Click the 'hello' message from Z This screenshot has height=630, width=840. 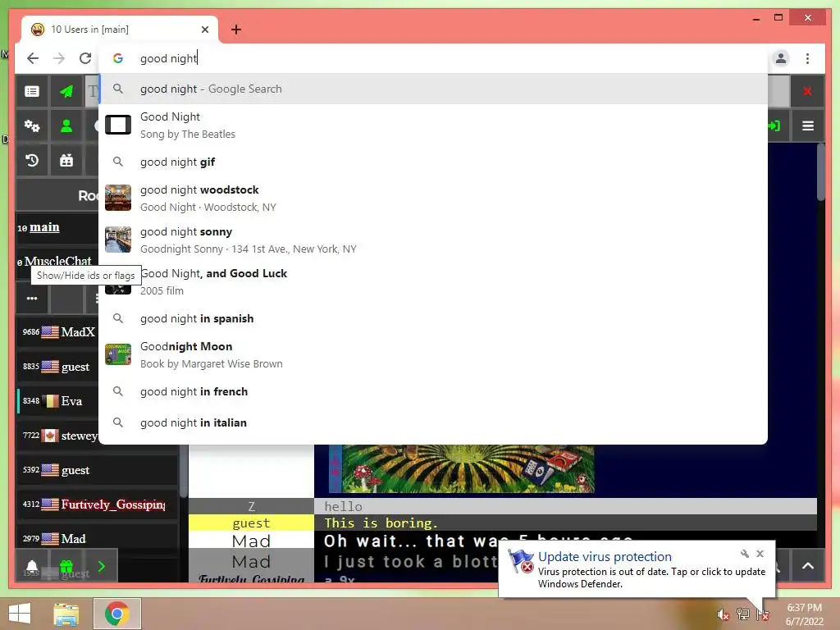pyautogui.click(x=343, y=506)
